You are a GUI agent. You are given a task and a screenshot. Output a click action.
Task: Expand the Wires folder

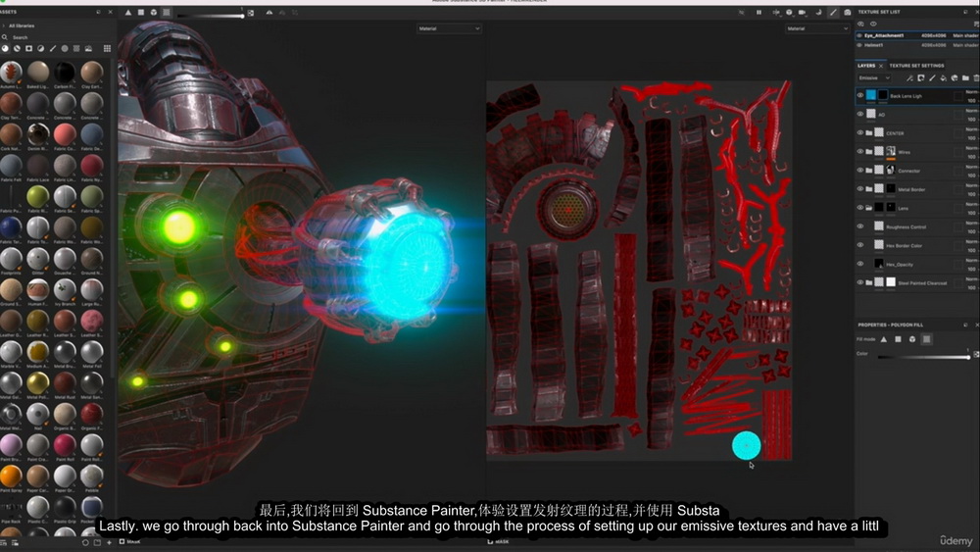pyautogui.click(x=868, y=152)
